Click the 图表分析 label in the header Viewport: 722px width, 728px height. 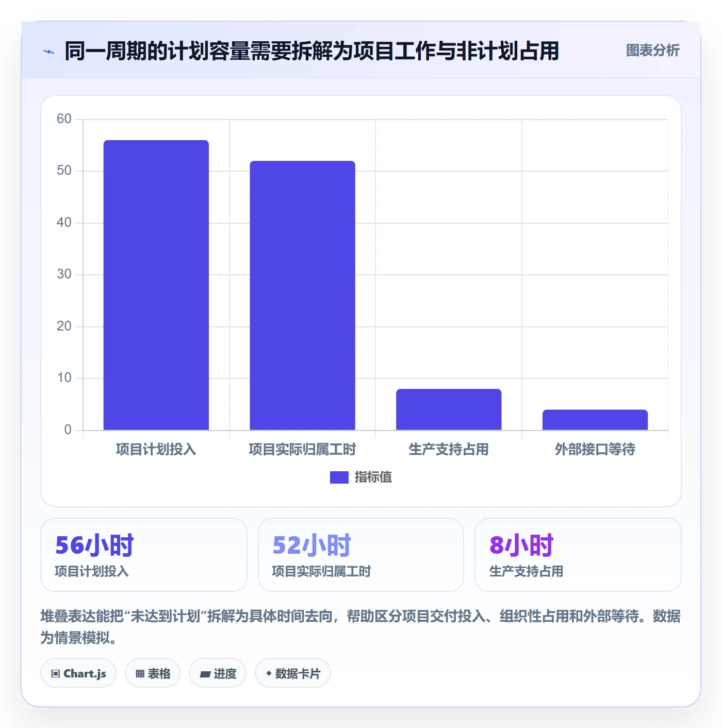tap(652, 51)
